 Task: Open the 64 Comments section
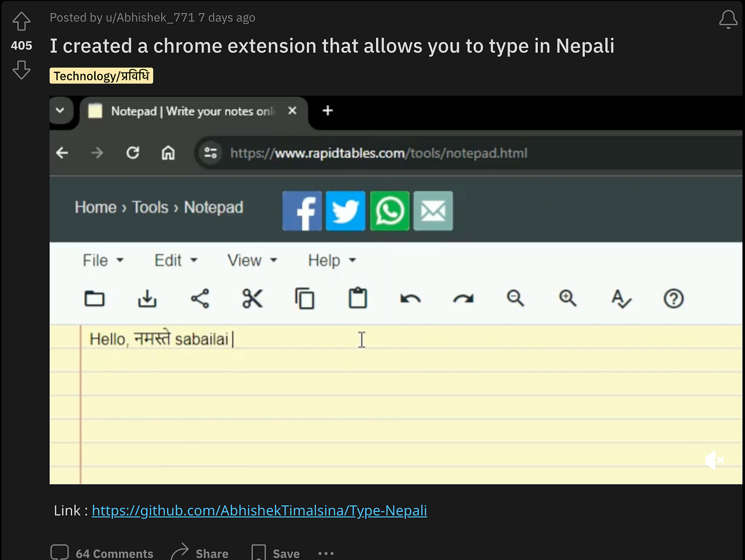pyautogui.click(x=102, y=553)
